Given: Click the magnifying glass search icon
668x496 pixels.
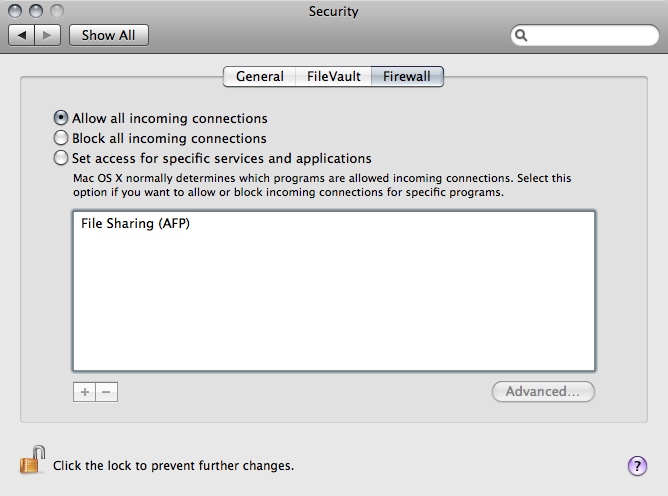Looking at the screenshot, I should pos(522,35).
